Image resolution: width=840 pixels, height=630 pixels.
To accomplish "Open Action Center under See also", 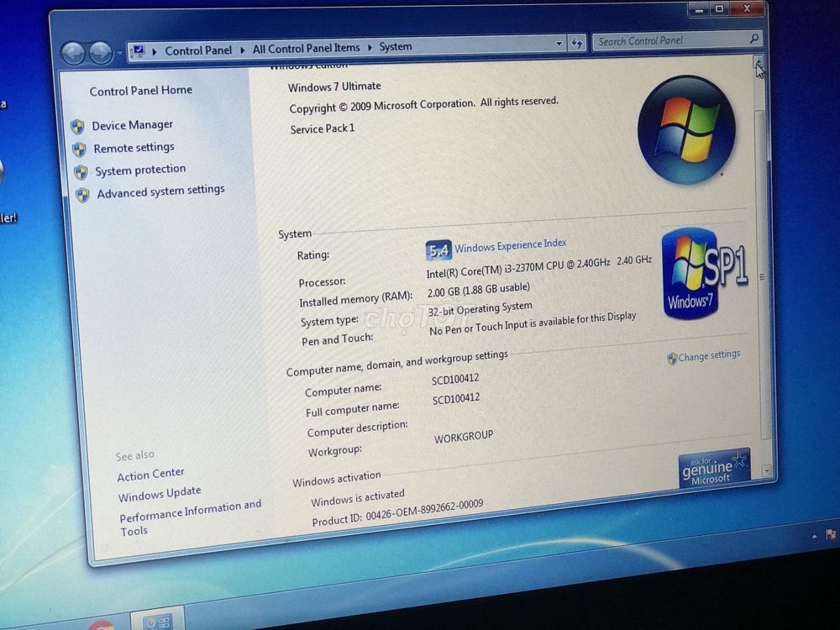I will tap(150, 474).
